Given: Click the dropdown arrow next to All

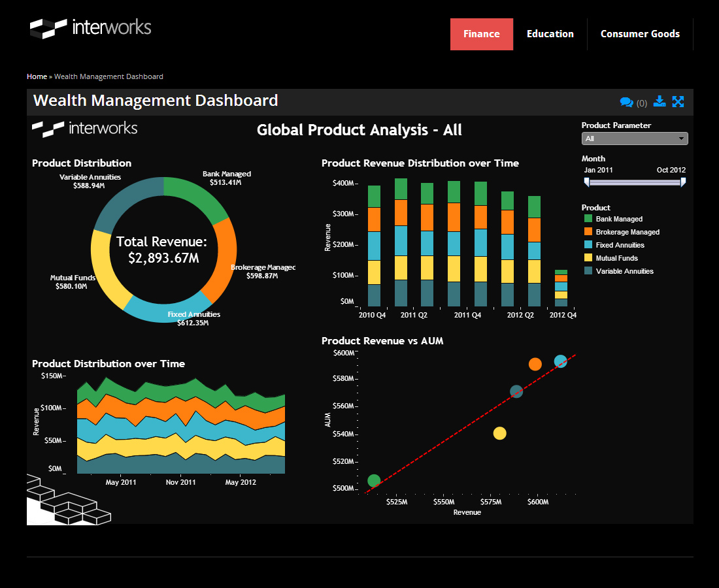Looking at the screenshot, I should [682, 138].
